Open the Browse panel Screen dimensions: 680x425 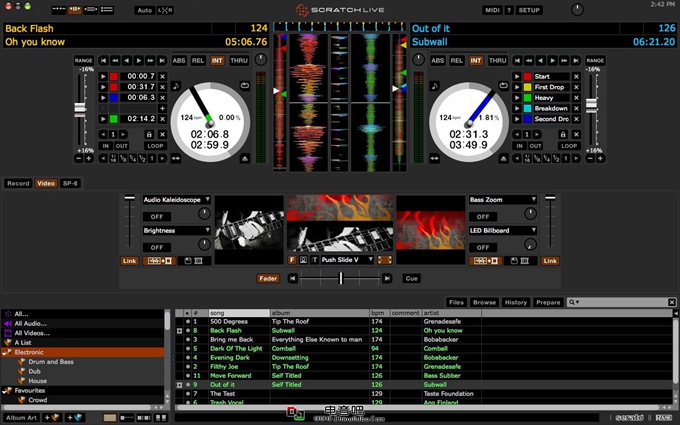tap(484, 302)
